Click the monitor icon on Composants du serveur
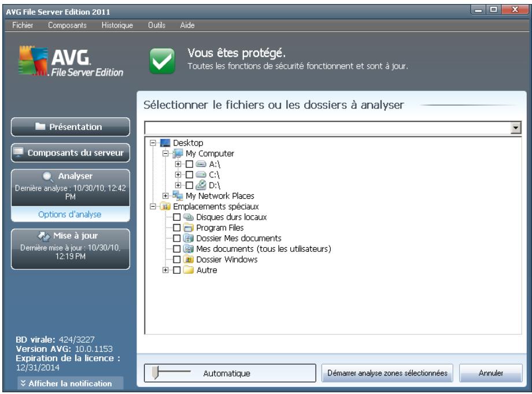 pos(19,153)
